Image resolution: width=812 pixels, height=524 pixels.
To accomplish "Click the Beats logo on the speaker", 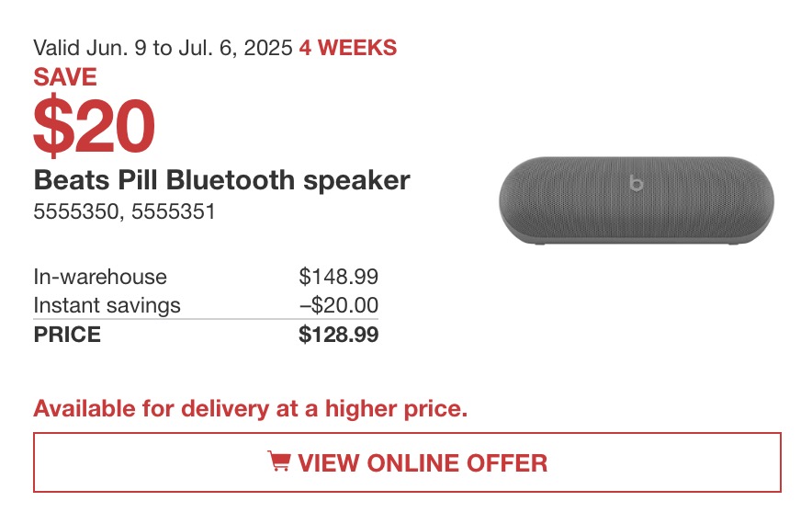I will [636, 182].
